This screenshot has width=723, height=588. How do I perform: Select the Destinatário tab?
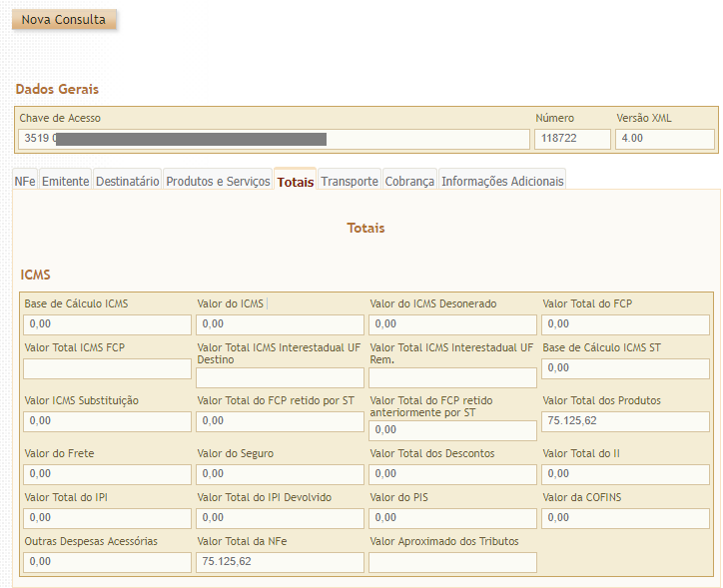[127, 182]
